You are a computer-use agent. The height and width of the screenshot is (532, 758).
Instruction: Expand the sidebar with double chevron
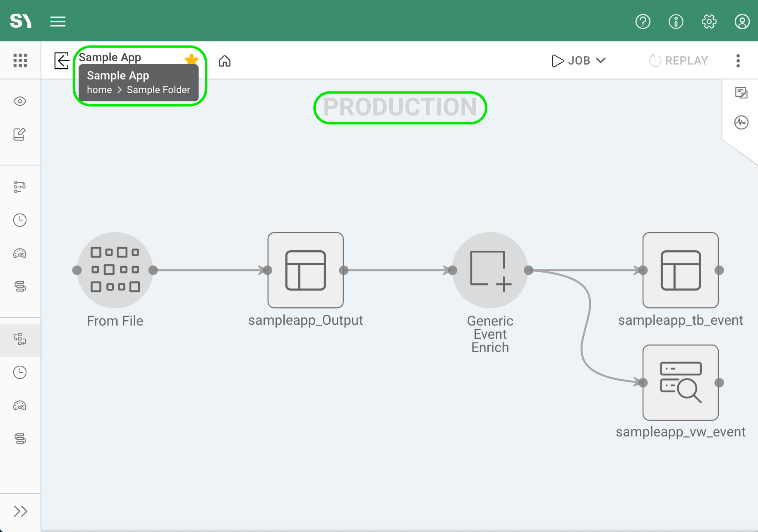click(x=20, y=511)
